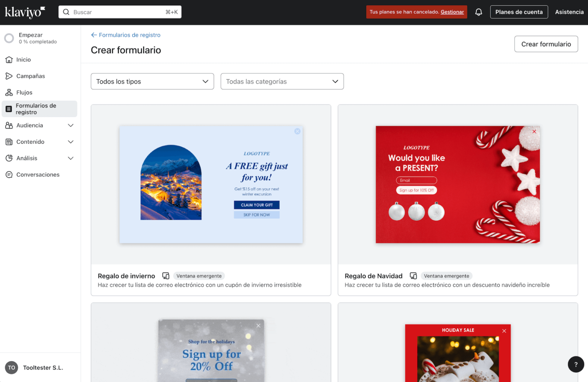The height and width of the screenshot is (382, 588).
Task: Click the Audiencia people icon
Action: pos(9,125)
